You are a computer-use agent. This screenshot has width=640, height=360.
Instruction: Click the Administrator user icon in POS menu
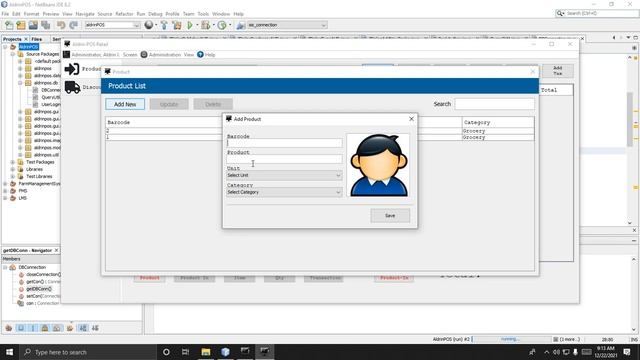(67, 55)
